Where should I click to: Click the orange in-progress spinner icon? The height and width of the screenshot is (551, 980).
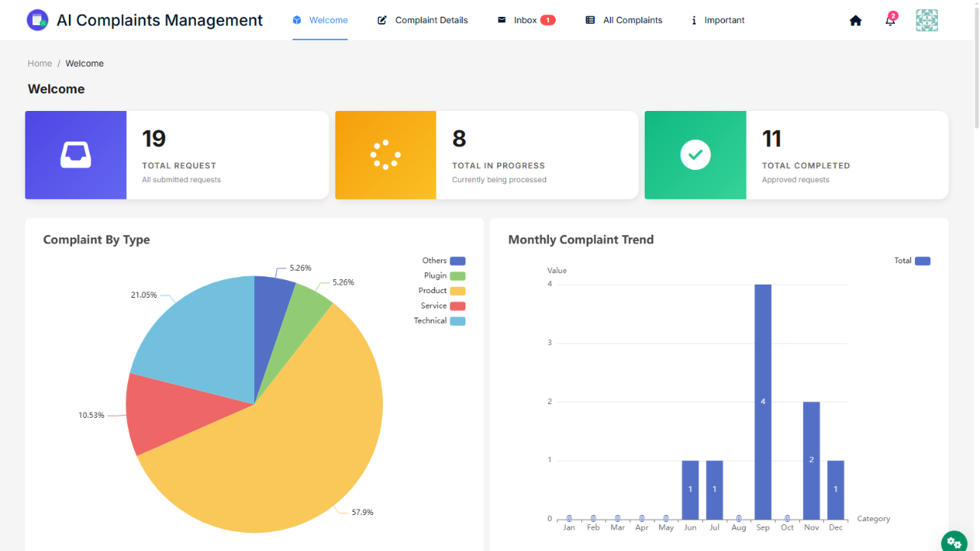tap(385, 155)
